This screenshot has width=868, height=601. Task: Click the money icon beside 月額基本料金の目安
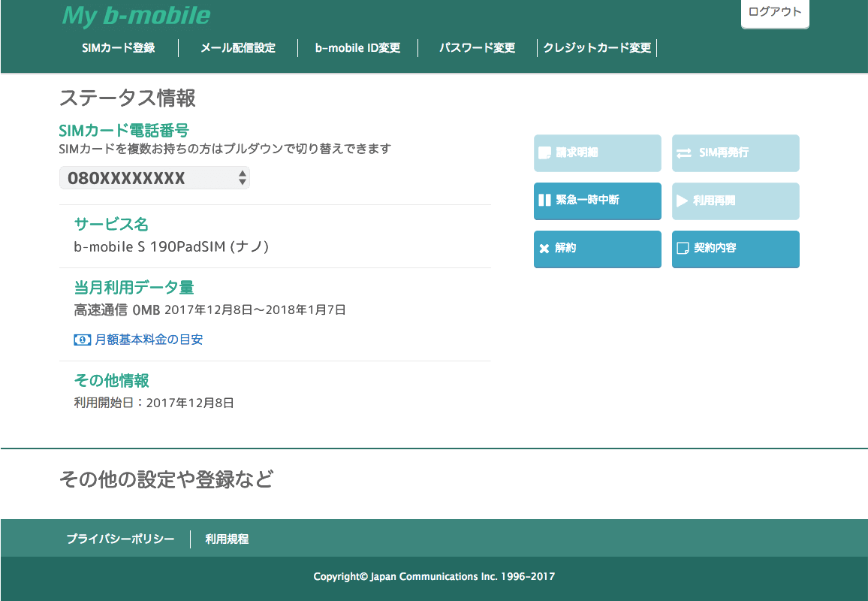click(82, 340)
